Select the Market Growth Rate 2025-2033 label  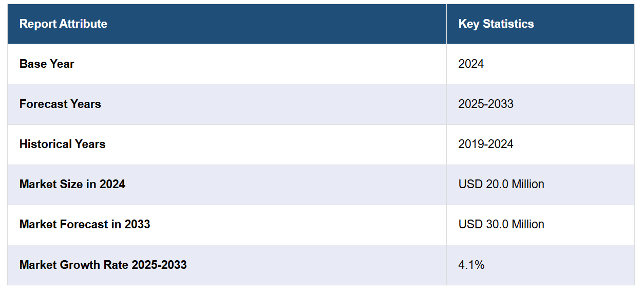point(103,265)
